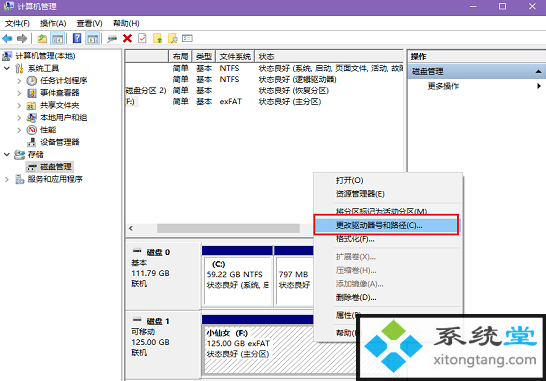Click the Computer Management root icon
Screen dimensions: 546x381
pos(7,56)
